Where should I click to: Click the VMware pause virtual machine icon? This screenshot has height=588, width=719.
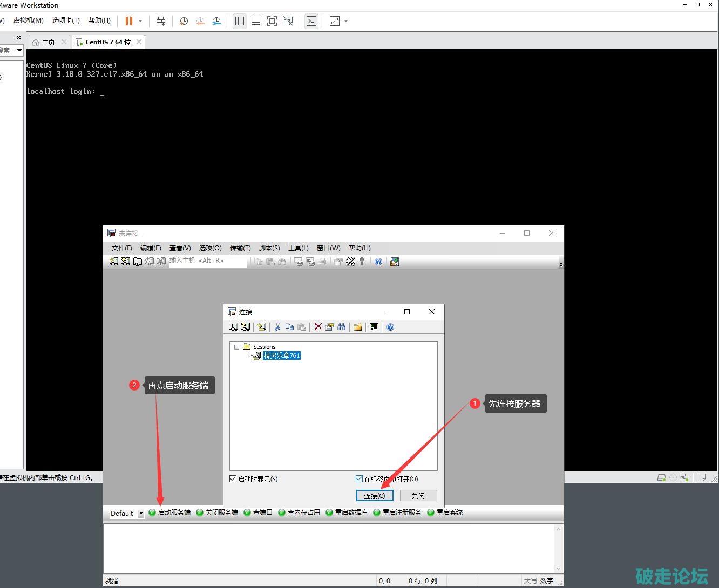pos(128,21)
